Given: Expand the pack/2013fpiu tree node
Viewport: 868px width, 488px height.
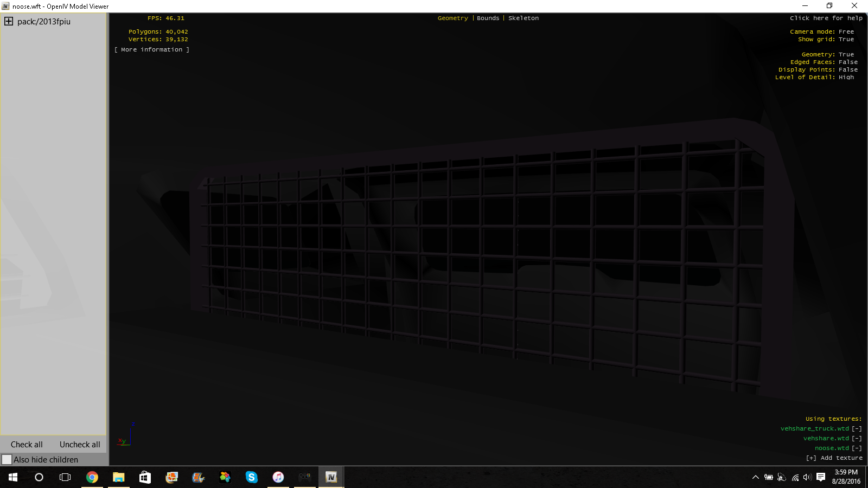Looking at the screenshot, I should pos(9,22).
